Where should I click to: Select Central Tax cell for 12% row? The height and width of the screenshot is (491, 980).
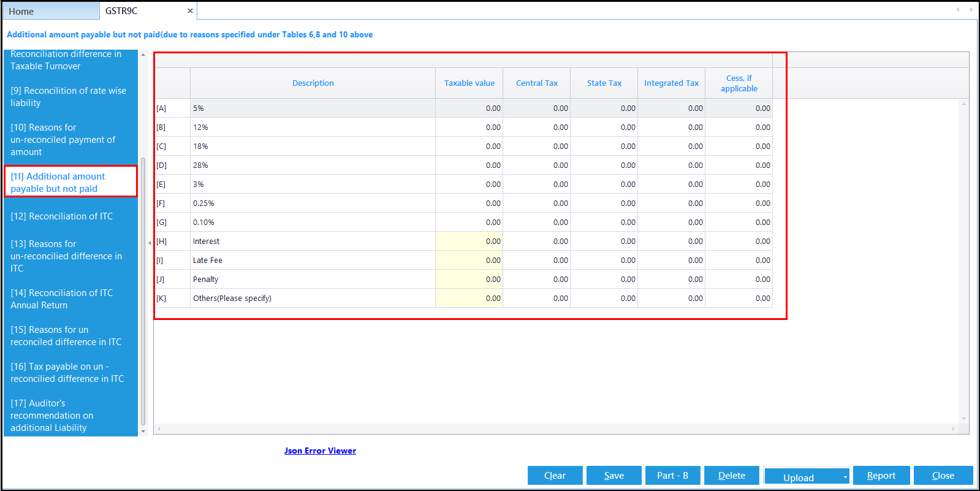[537, 127]
